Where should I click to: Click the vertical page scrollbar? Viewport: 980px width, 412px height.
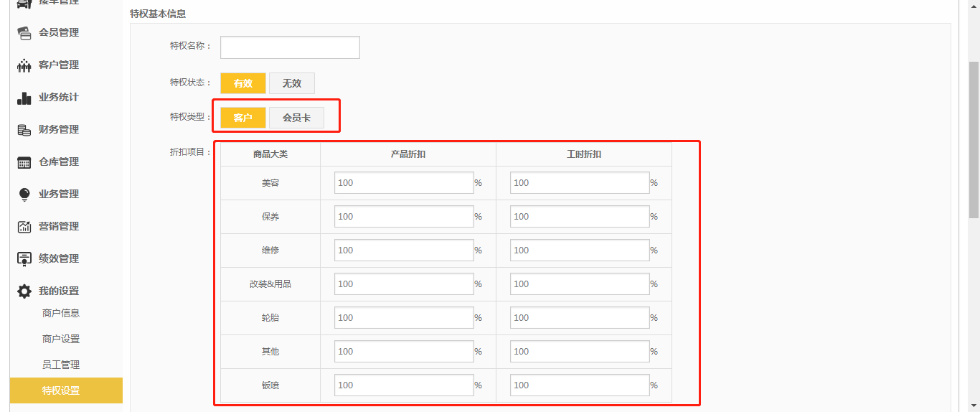click(974, 136)
